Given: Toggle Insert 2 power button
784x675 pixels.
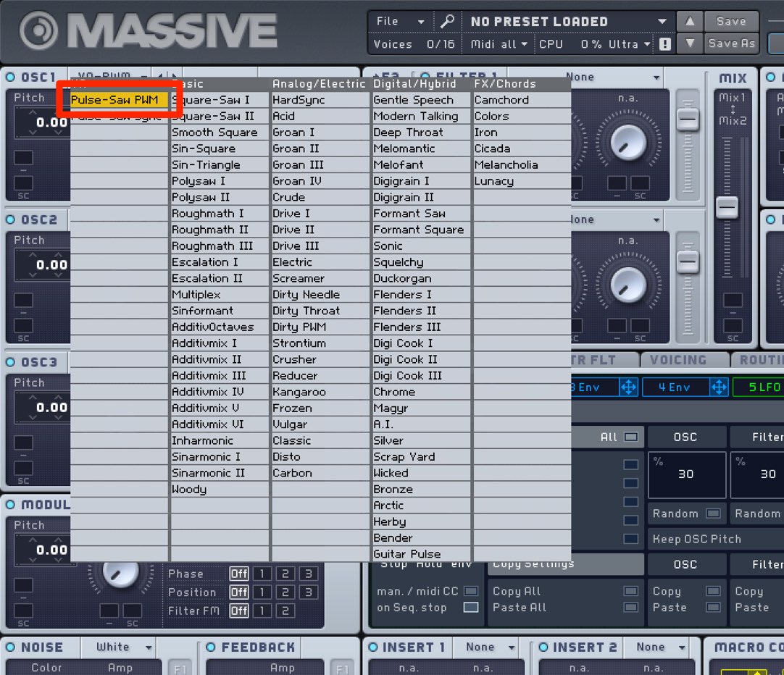Looking at the screenshot, I should 543,647.
